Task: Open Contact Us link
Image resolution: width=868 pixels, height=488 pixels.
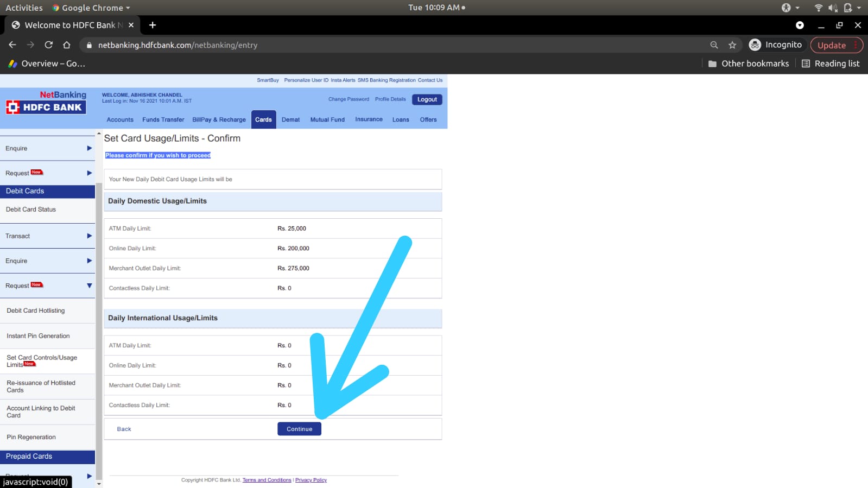Action: click(430, 80)
